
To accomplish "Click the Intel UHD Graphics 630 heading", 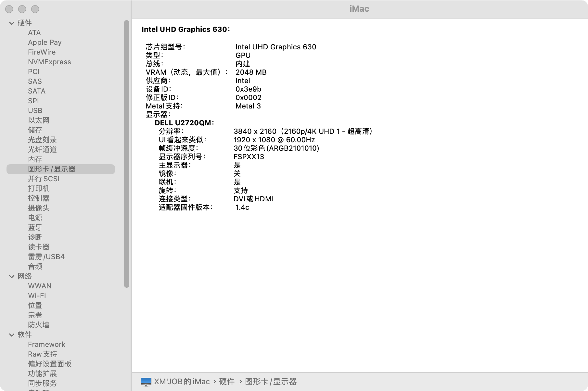I will (186, 30).
